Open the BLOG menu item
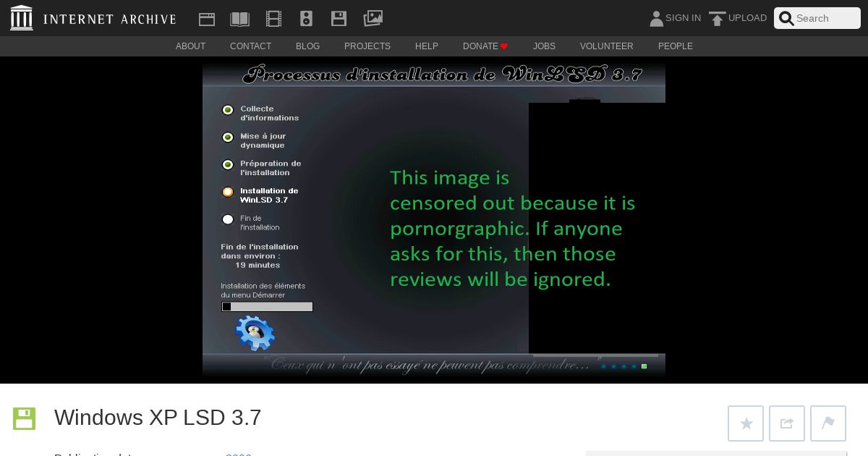 point(307,46)
